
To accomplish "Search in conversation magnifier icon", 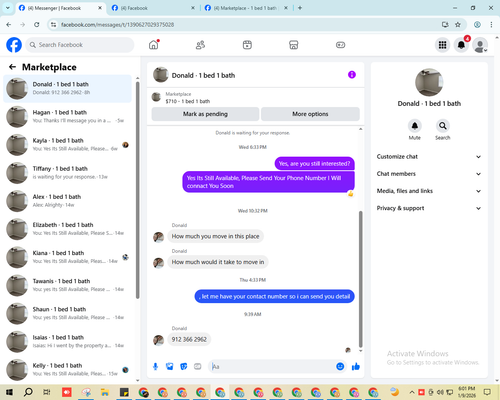I will 443,126.
